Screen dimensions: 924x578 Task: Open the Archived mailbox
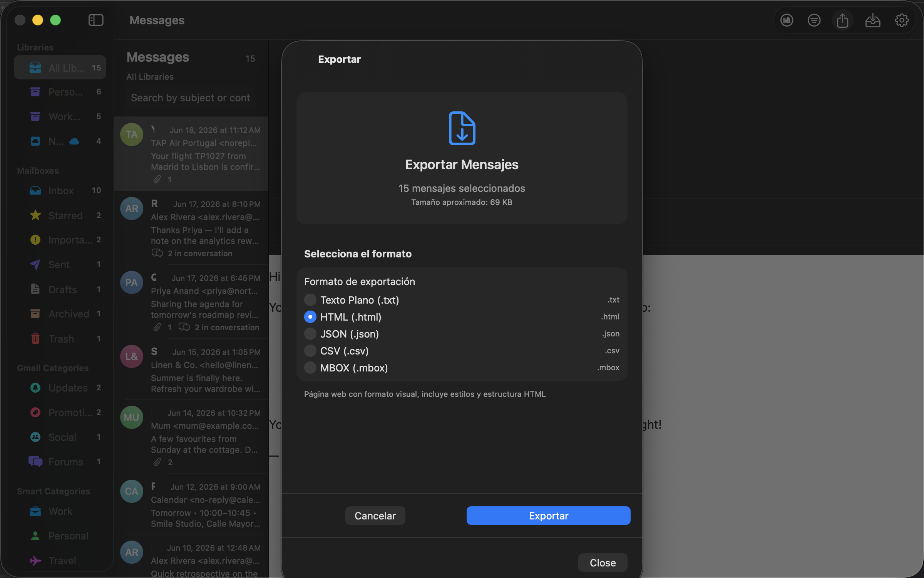pos(60,314)
